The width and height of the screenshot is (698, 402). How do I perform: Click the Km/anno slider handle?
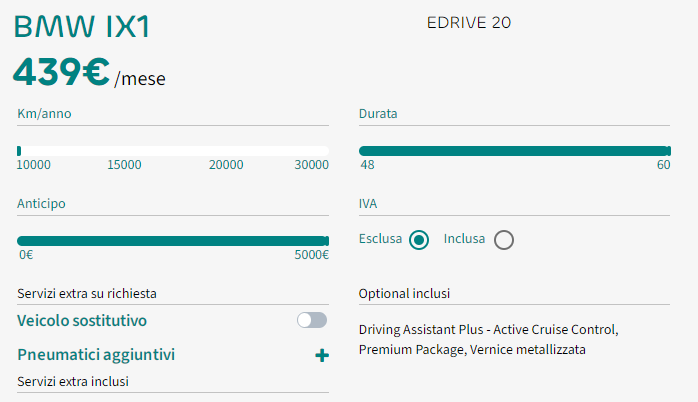pos(19,151)
